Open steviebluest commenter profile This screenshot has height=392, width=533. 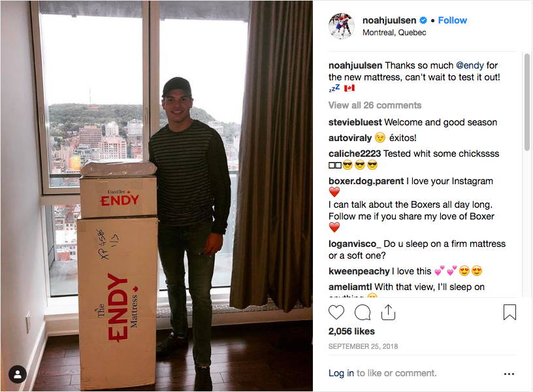(x=355, y=122)
